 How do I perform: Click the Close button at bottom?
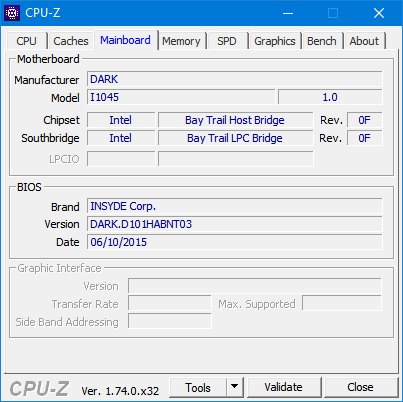[x=360, y=387]
